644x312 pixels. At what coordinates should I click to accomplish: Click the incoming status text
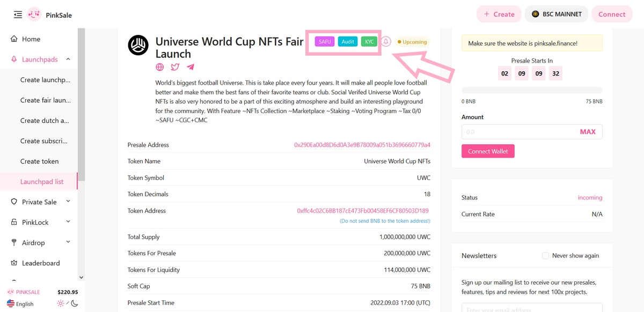click(590, 198)
